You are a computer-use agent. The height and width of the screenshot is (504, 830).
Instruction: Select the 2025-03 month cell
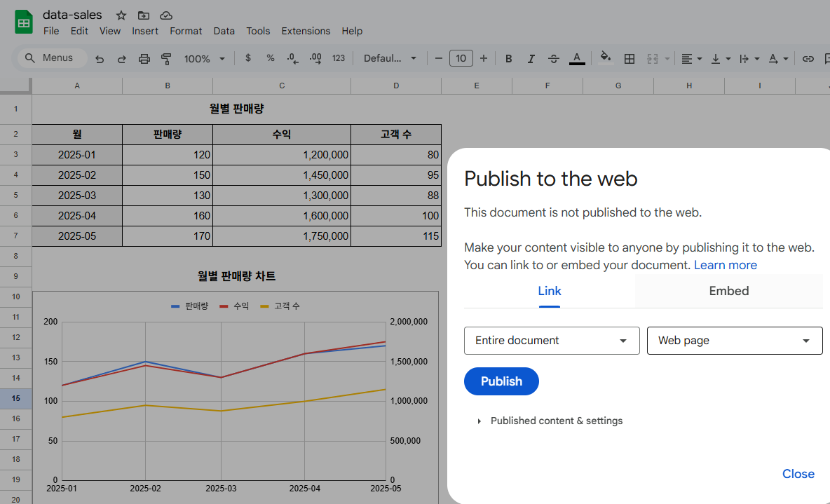pyautogui.click(x=77, y=196)
